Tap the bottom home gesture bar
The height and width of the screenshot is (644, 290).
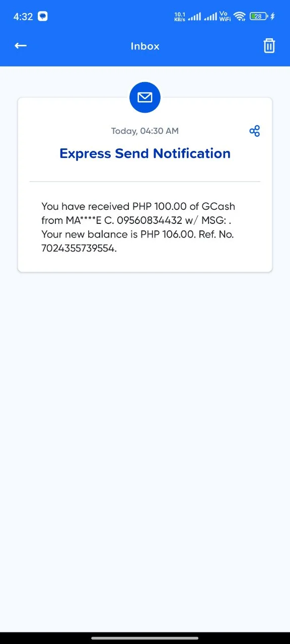pyautogui.click(x=145, y=638)
